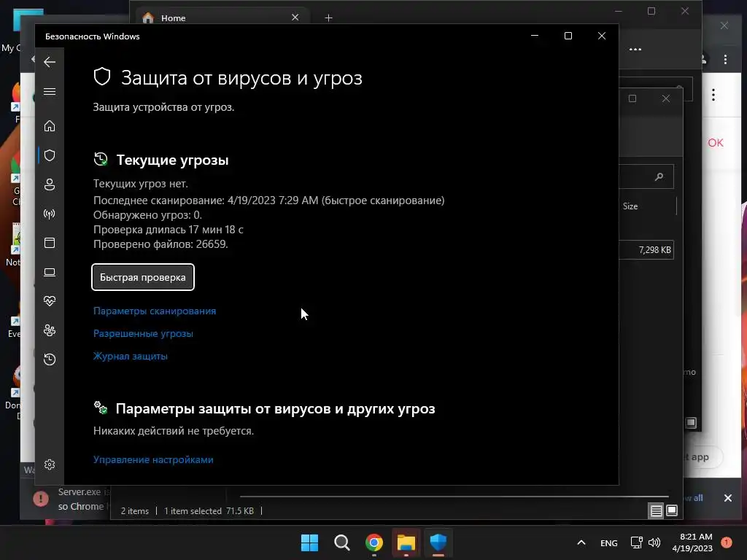Click the OK link in the Chrome page
Viewport: 747px width, 560px height.
pos(715,142)
